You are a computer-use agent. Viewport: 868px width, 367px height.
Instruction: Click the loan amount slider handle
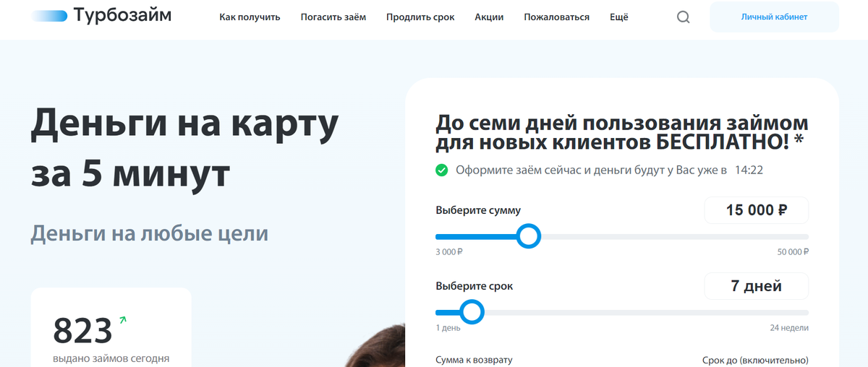click(x=529, y=236)
